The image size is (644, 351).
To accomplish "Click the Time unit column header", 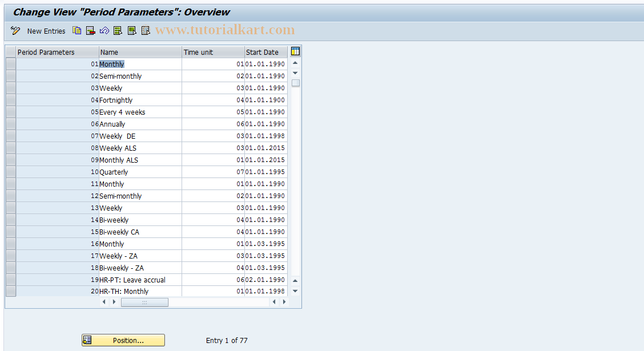I will [213, 52].
